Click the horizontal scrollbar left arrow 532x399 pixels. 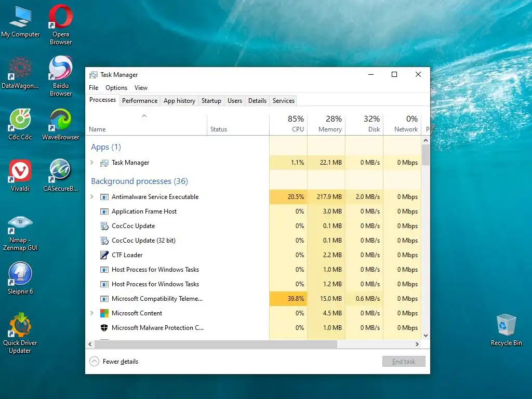click(90, 344)
